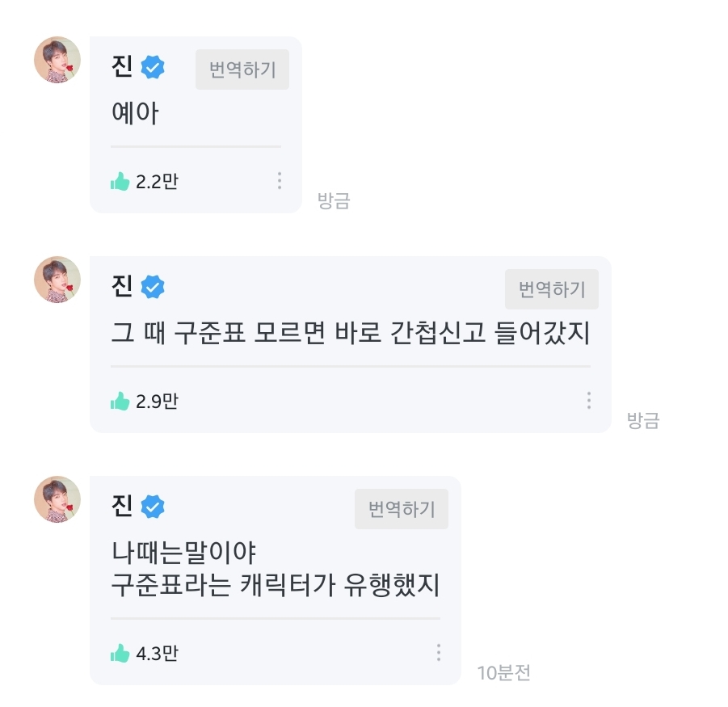Image resolution: width=728 pixels, height=707 pixels.
Task: Translate the '구준표' comment using 번역하기
Action: pyautogui.click(x=552, y=289)
